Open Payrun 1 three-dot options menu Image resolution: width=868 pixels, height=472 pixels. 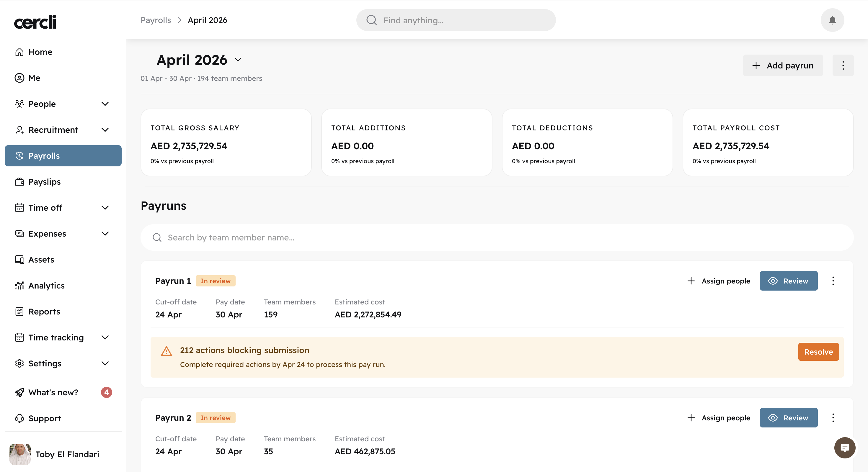[x=833, y=281]
